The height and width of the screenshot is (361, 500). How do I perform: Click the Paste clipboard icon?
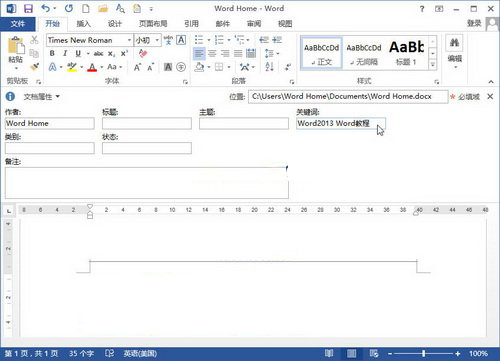pos(16,46)
